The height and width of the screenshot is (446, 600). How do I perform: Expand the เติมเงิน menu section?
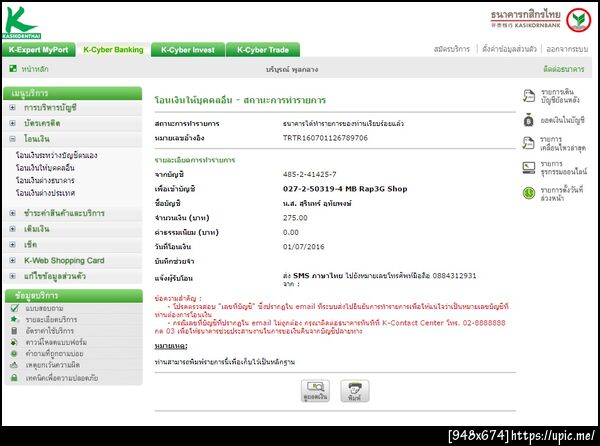[12, 229]
